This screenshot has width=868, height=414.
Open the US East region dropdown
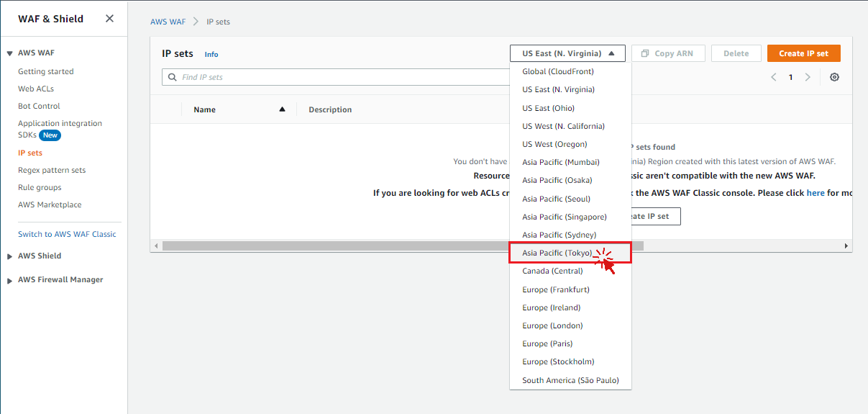(567, 53)
